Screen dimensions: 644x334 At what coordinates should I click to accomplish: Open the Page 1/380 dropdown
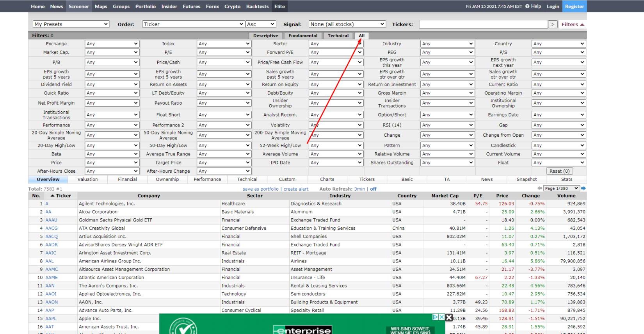tap(562, 188)
